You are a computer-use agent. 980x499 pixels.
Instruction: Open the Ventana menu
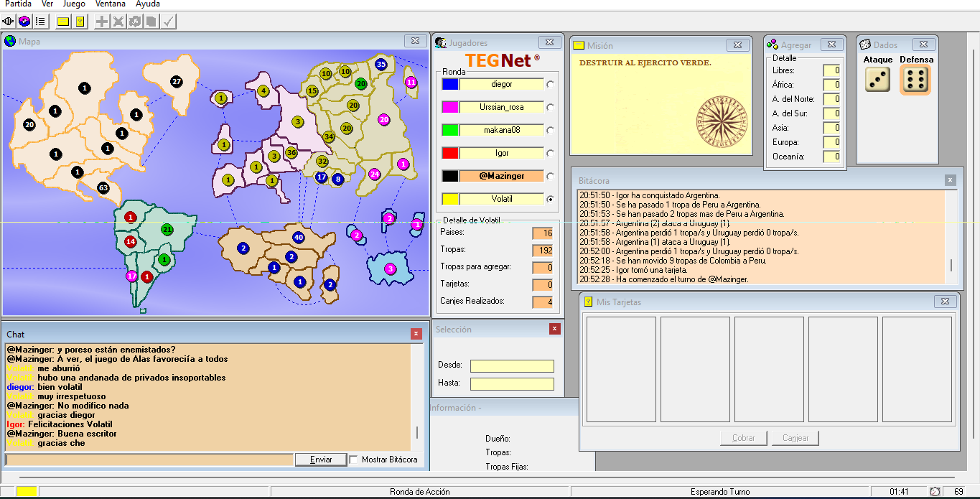pos(110,4)
